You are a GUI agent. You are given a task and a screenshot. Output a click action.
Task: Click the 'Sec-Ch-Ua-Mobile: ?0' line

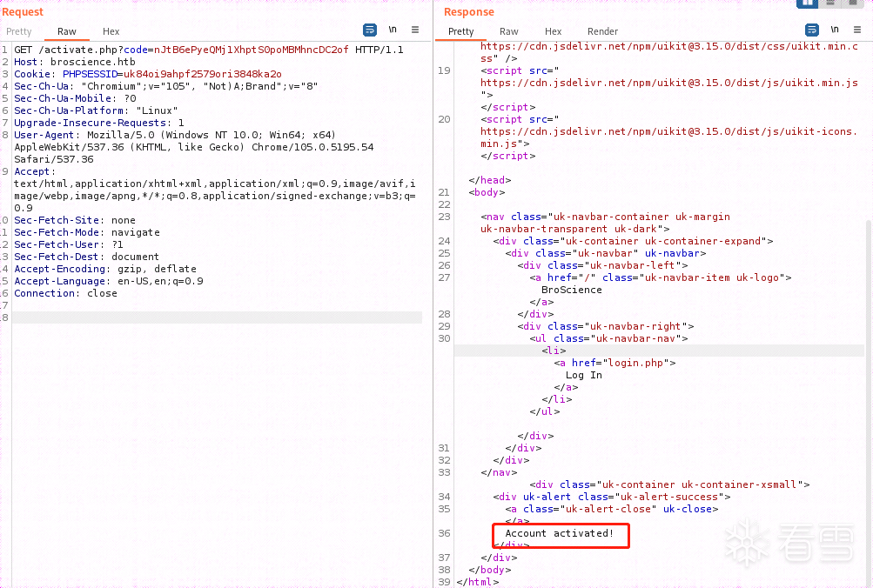[x=75, y=98]
